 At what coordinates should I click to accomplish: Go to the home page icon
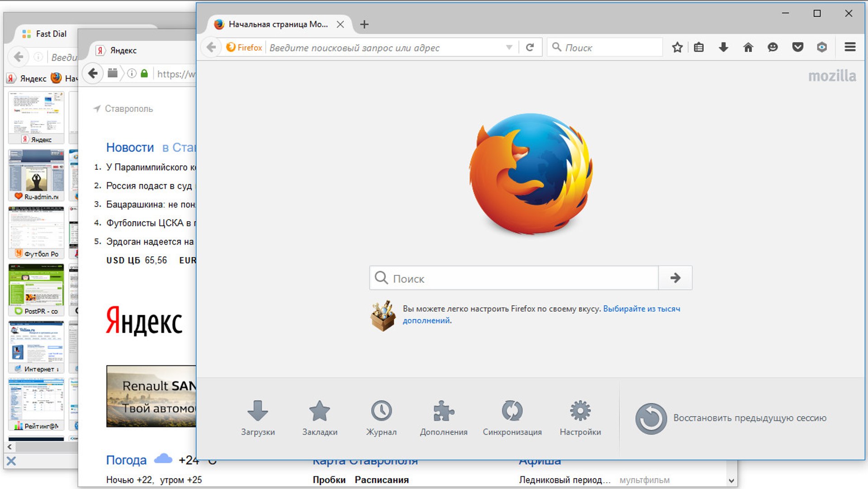[x=748, y=48]
